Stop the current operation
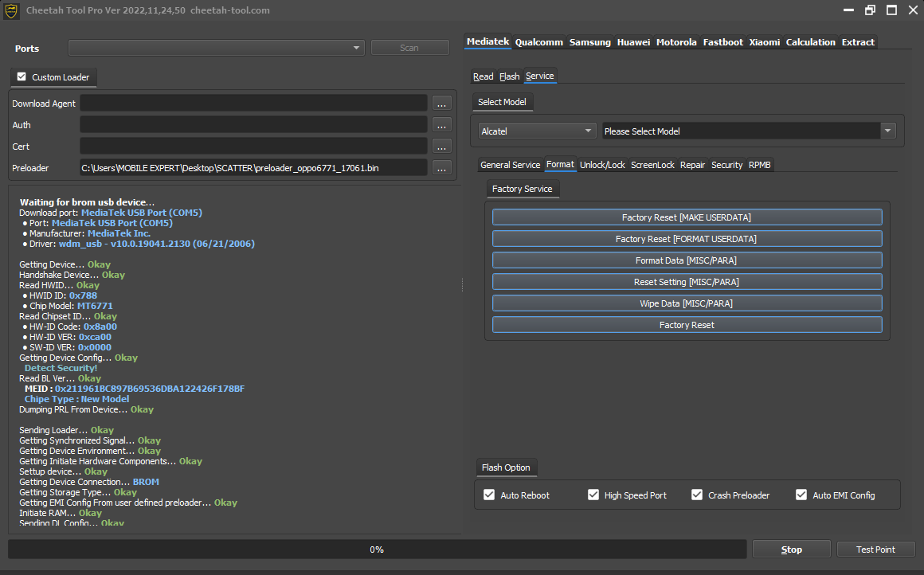The image size is (924, 575). click(x=792, y=549)
